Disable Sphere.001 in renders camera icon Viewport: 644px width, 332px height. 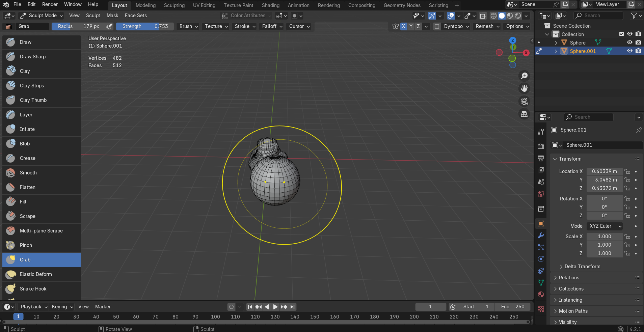tap(638, 51)
